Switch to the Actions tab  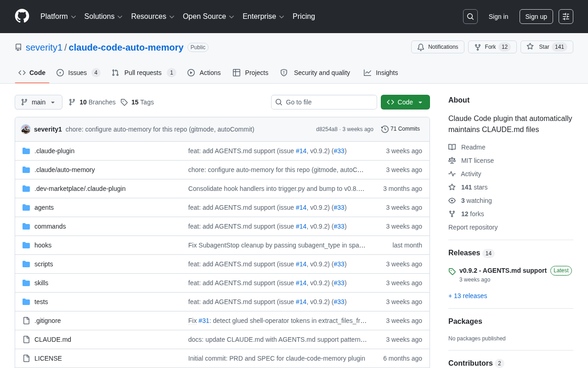[204, 73]
